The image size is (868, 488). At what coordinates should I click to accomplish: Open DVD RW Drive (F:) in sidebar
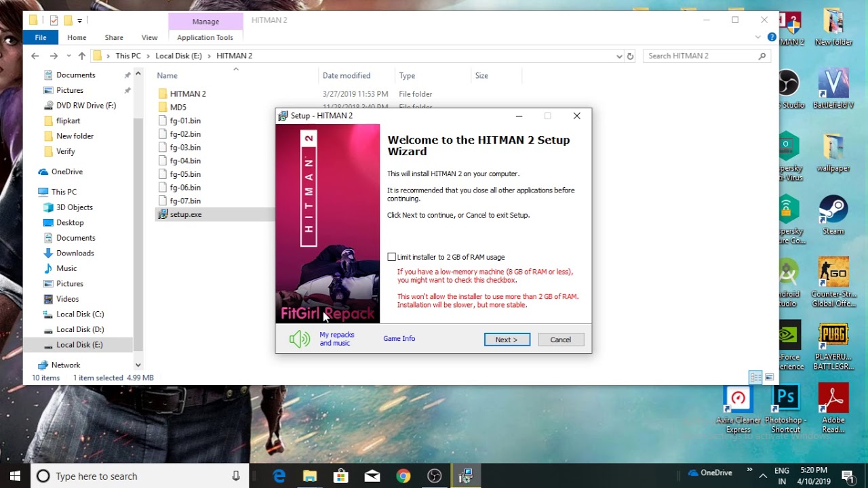tap(86, 106)
